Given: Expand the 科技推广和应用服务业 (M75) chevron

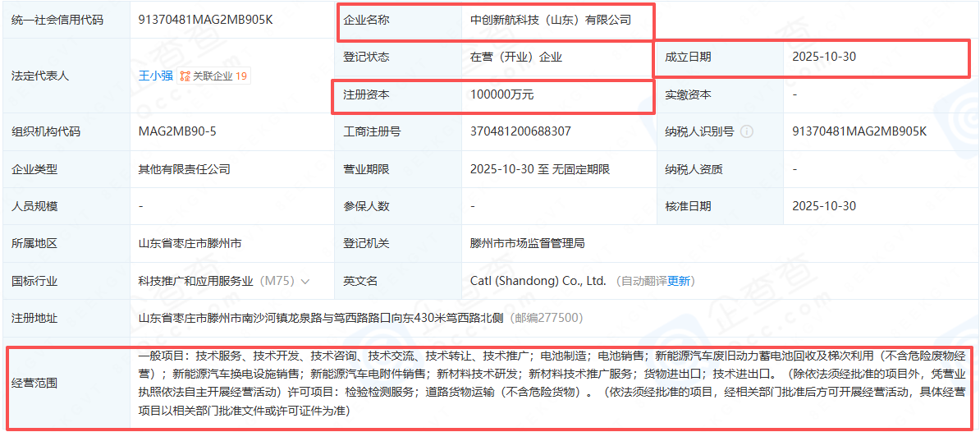Looking at the screenshot, I should 306,282.
